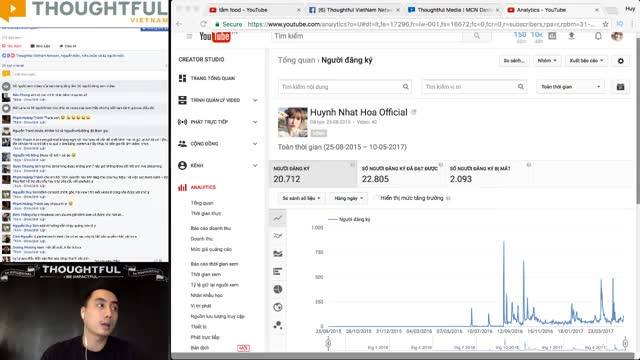Click the Tìm kiếm nội dung search field
The image size is (640, 360).
point(344,87)
